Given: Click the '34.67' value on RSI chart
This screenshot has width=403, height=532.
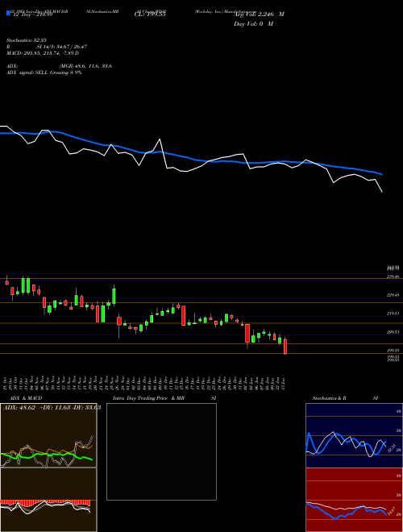Looking at the screenshot, I should coord(390,510).
